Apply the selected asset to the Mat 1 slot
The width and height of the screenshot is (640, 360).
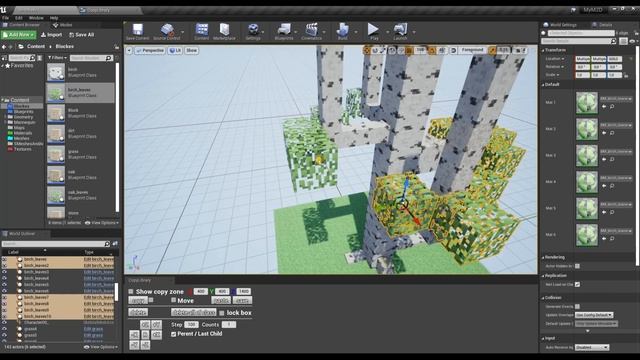[x=604, y=107]
